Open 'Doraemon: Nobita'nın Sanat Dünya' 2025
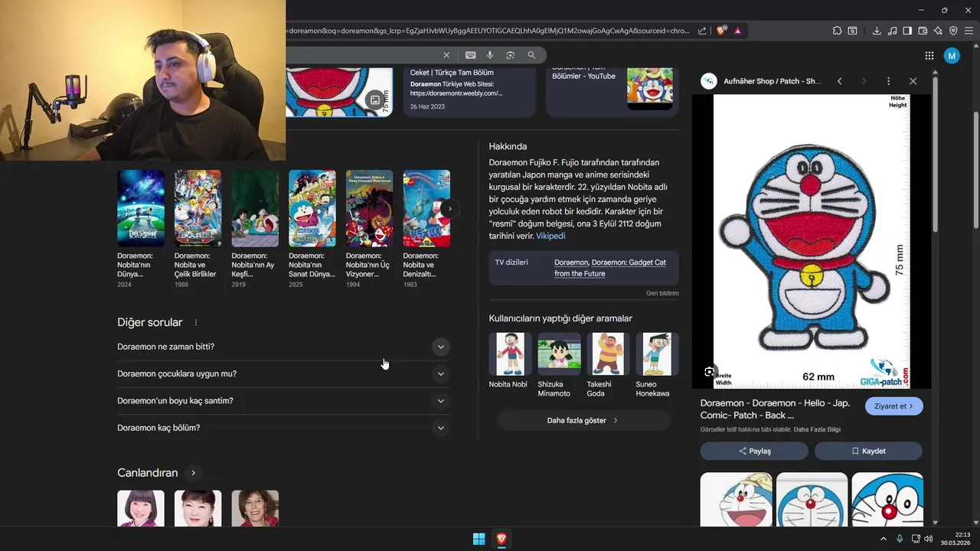 (312, 229)
